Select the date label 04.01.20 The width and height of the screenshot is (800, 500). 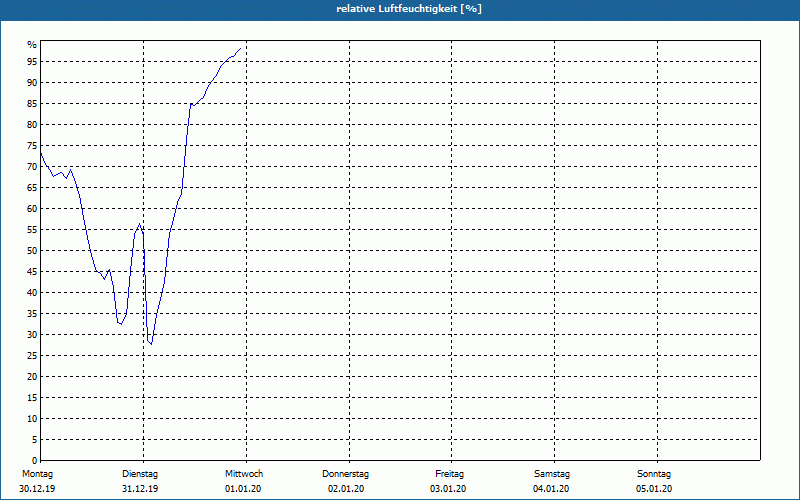click(551, 489)
